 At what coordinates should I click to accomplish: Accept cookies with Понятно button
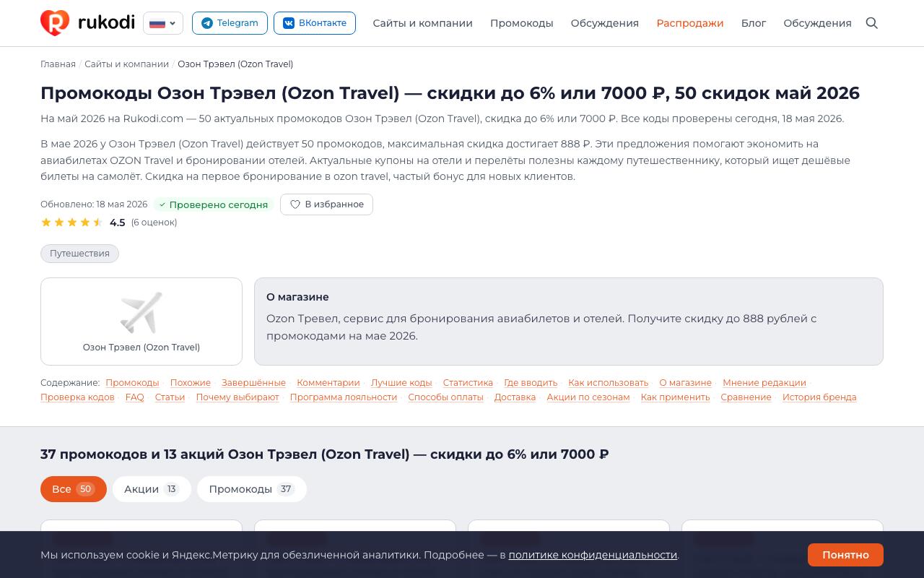tap(845, 555)
